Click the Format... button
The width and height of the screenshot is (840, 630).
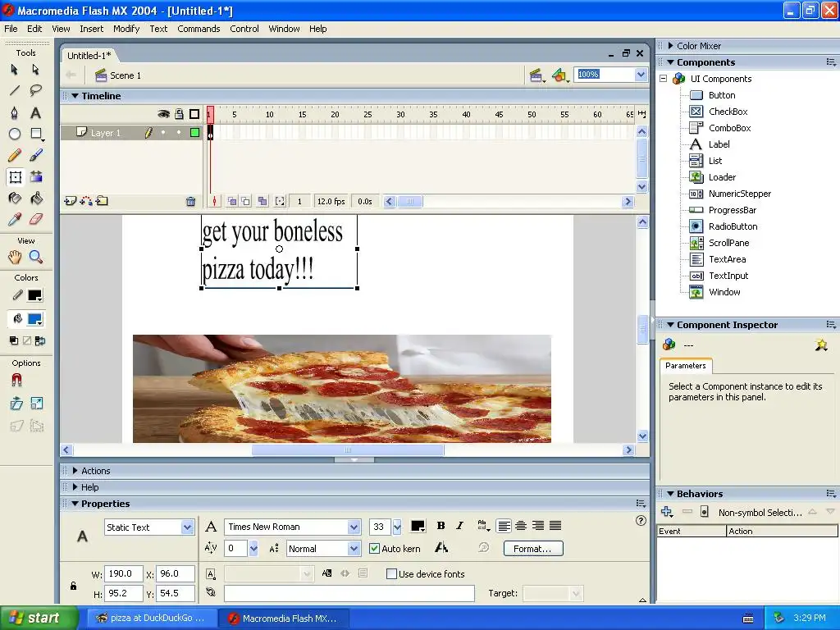(533, 549)
